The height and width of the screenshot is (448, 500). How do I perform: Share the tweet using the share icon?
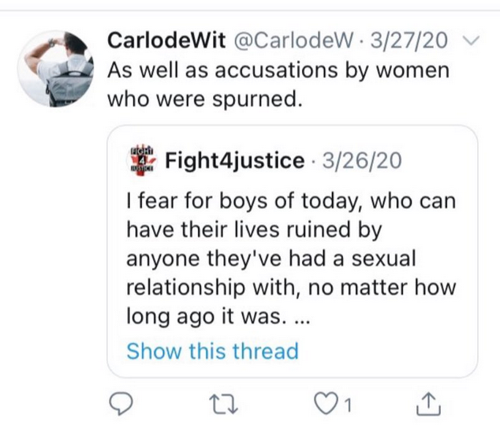(x=428, y=405)
